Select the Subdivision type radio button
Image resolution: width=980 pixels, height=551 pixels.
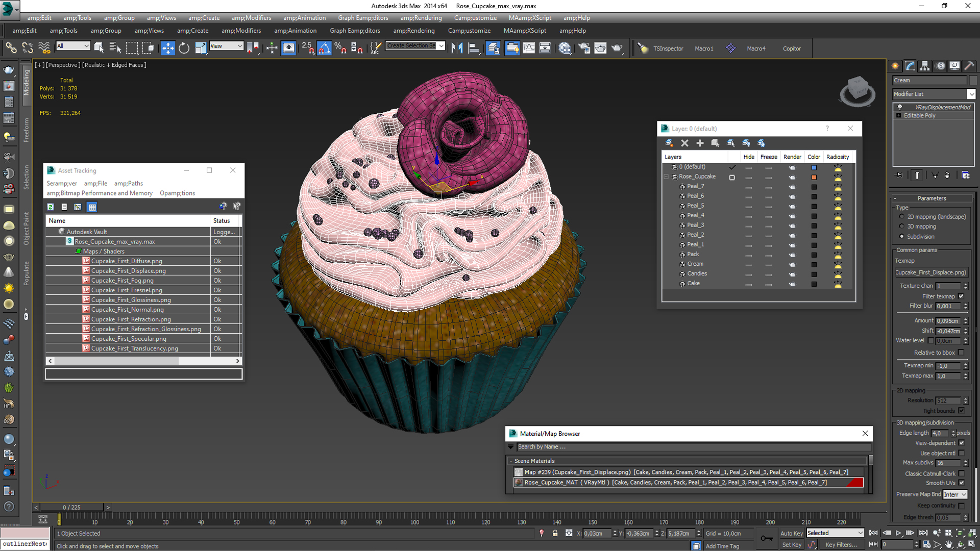tap(901, 236)
